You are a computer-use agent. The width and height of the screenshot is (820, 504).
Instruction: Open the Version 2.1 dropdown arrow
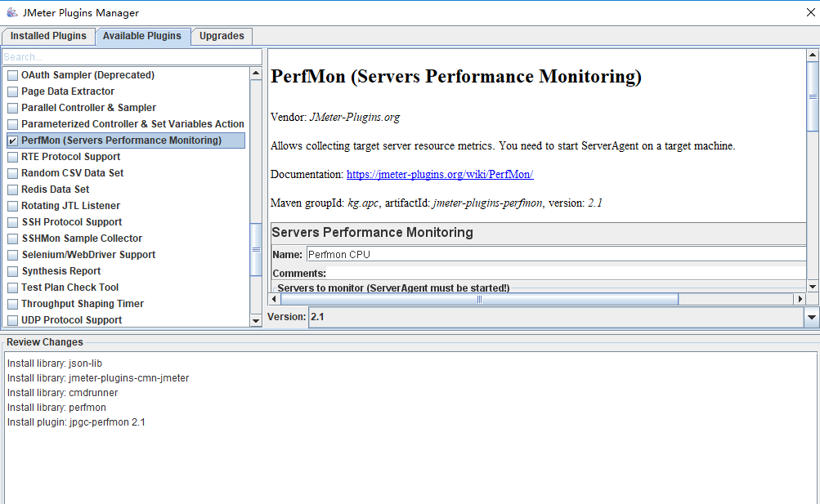[812, 317]
